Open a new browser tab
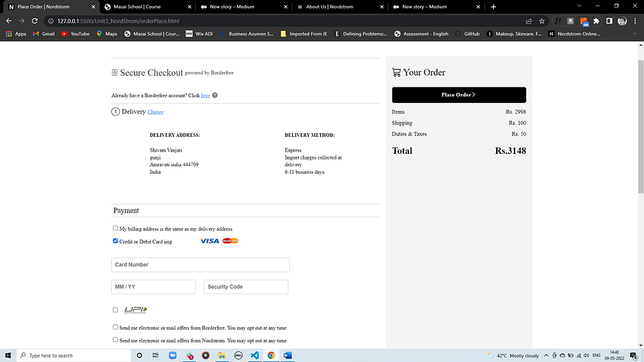Image resolution: width=644 pixels, height=362 pixels. (x=493, y=7)
